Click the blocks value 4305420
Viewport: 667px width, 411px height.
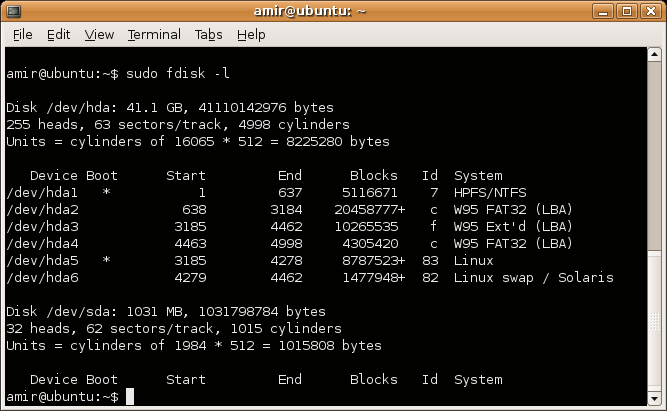click(x=370, y=243)
